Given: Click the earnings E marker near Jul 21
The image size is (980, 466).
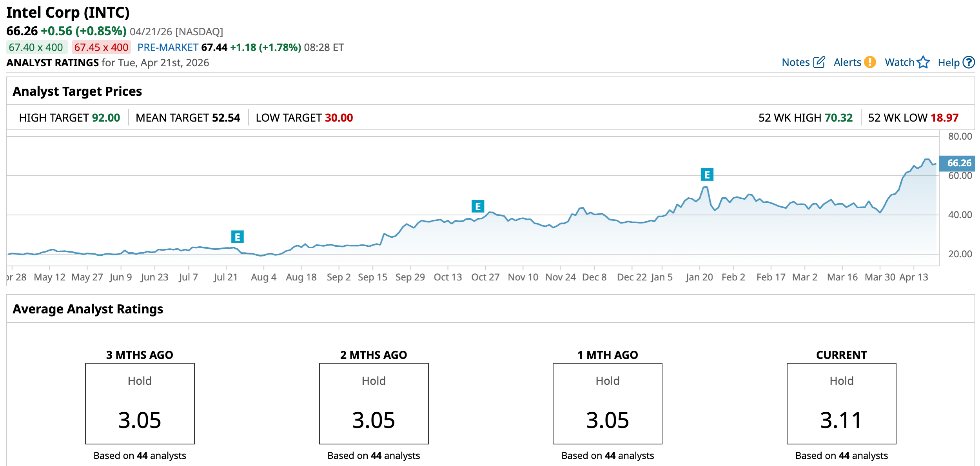Looking at the screenshot, I should (x=237, y=237).
